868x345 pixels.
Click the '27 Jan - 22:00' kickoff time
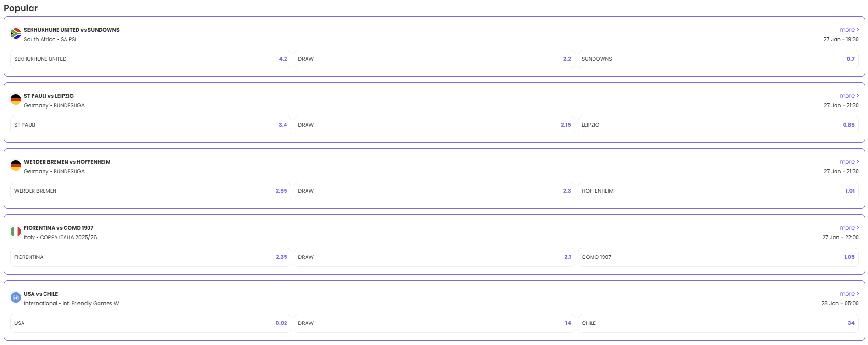click(841, 237)
